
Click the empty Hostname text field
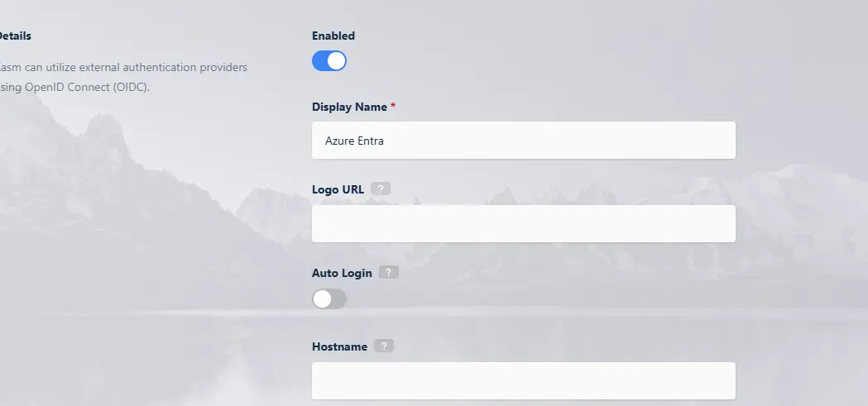coord(523,380)
